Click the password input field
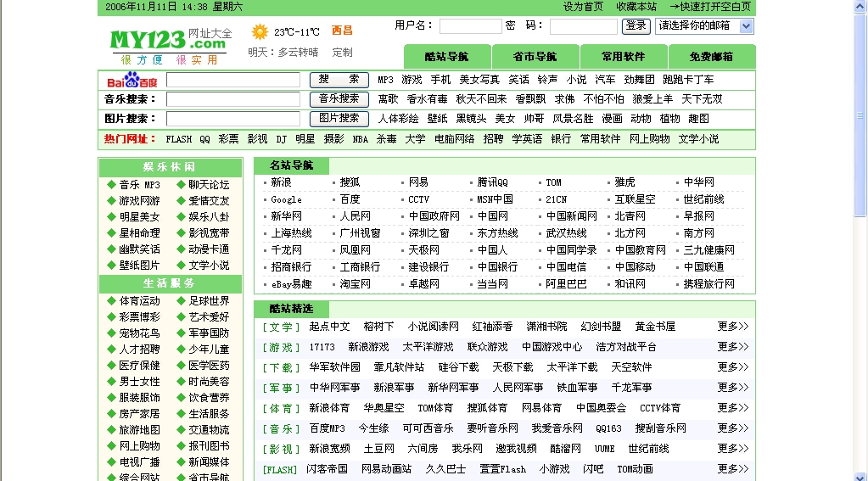 coord(583,26)
